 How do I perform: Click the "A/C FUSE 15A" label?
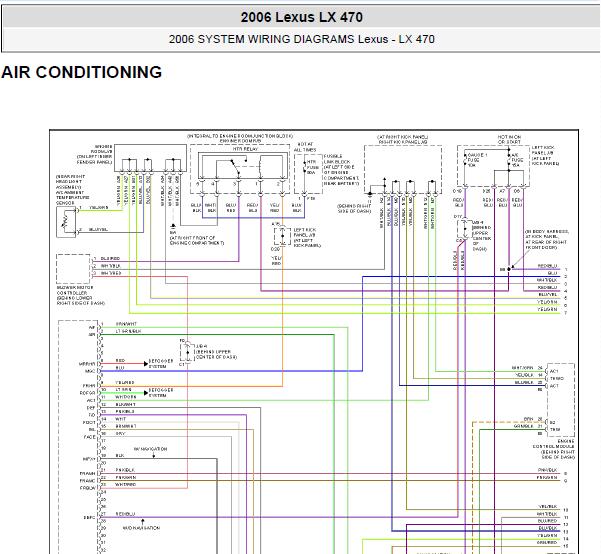tap(517, 160)
